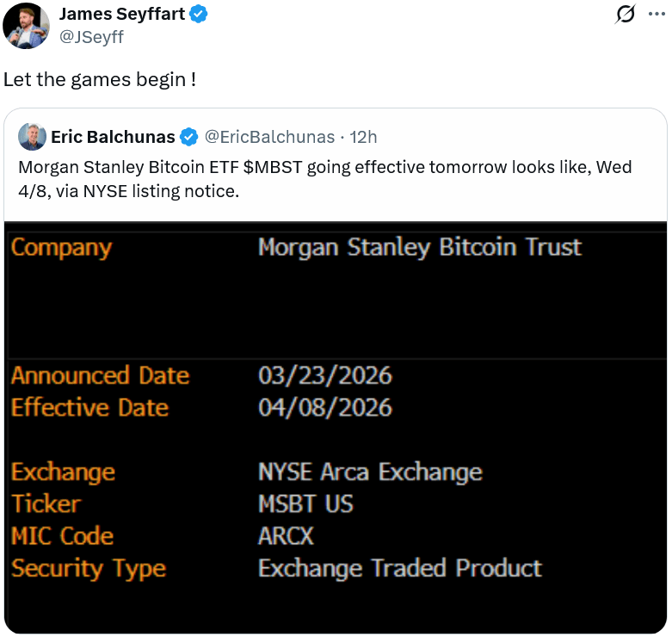Open the quoted post's body text
672x637 pixels.
pos(325,179)
